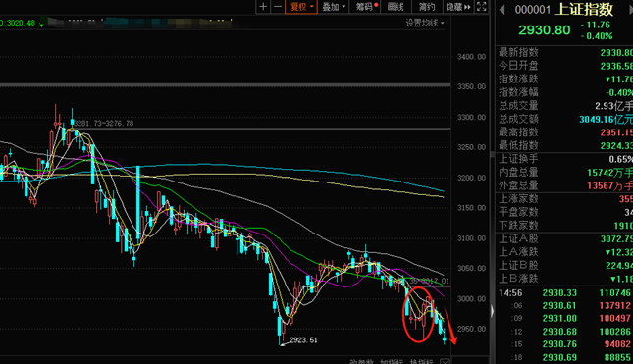Select 画线 drawing tools item

pyautogui.click(x=396, y=7)
